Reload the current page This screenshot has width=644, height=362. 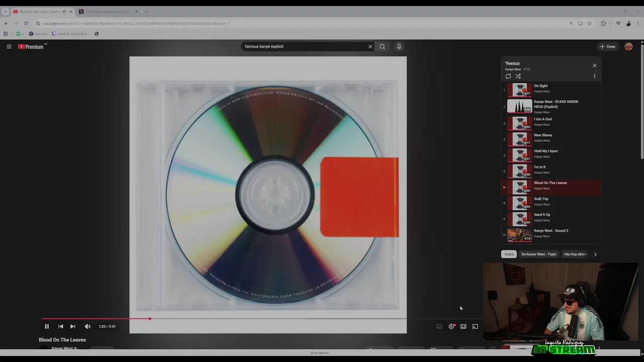point(26,23)
